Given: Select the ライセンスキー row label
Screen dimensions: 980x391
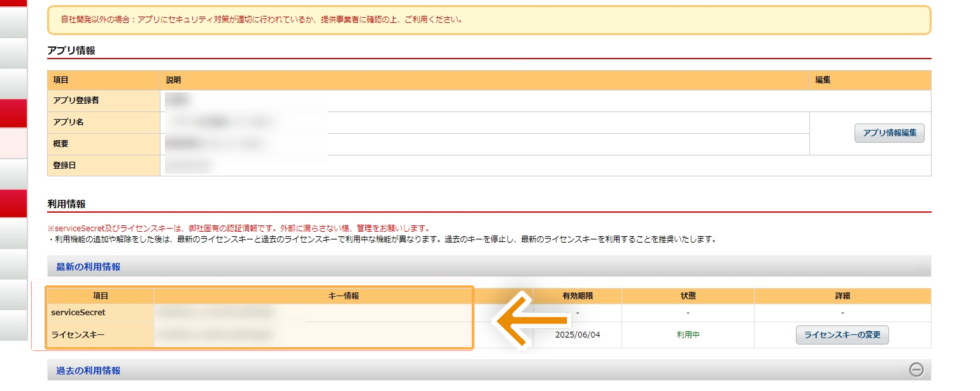Looking at the screenshot, I should (x=78, y=334).
